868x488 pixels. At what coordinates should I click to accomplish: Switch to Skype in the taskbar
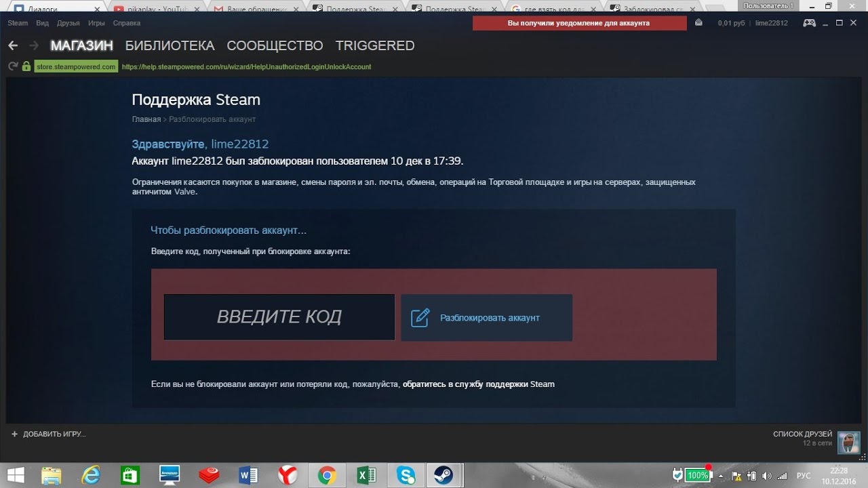[x=406, y=475]
